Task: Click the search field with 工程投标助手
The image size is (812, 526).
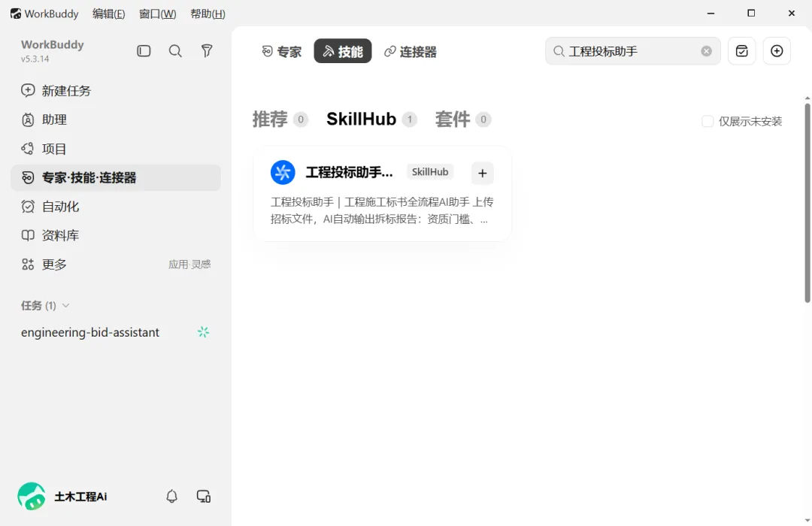Action: [x=632, y=51]
